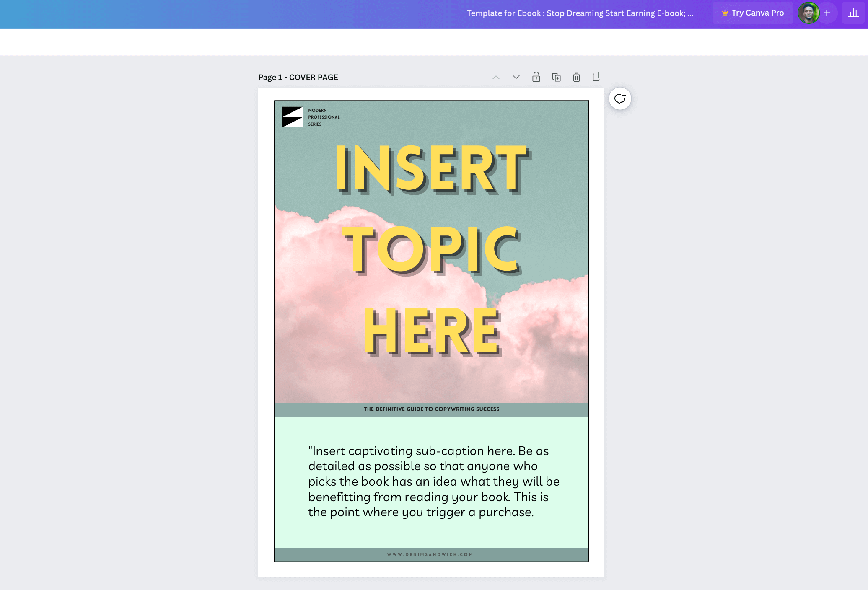Select the black and white logo graphic
The image size is (868, 590).
tap(293, 117)
